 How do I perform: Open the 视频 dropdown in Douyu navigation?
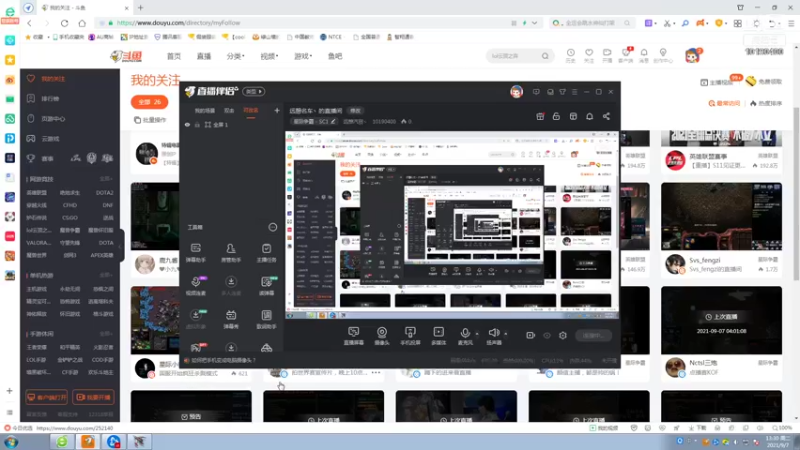[269, 56]
